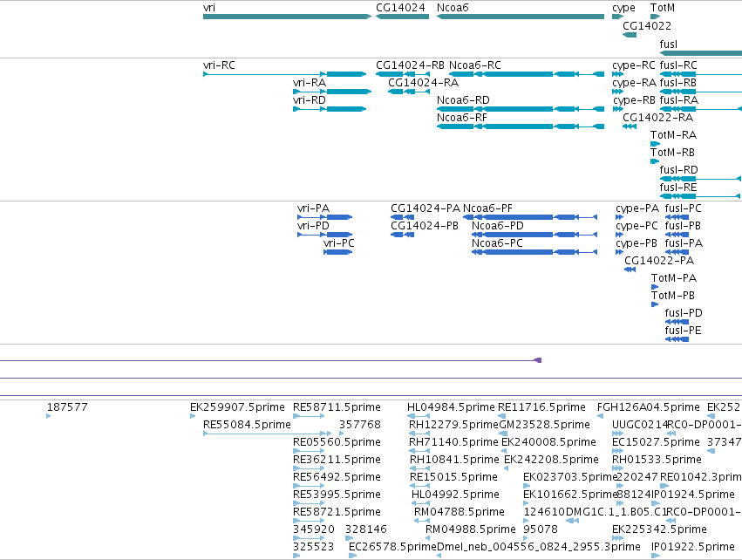Select transcript CG14024-RB

coord(403,74)
